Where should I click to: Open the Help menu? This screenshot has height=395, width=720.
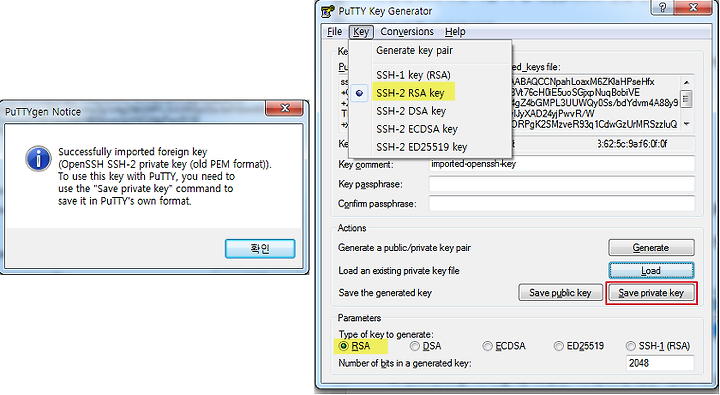(455, 32)
